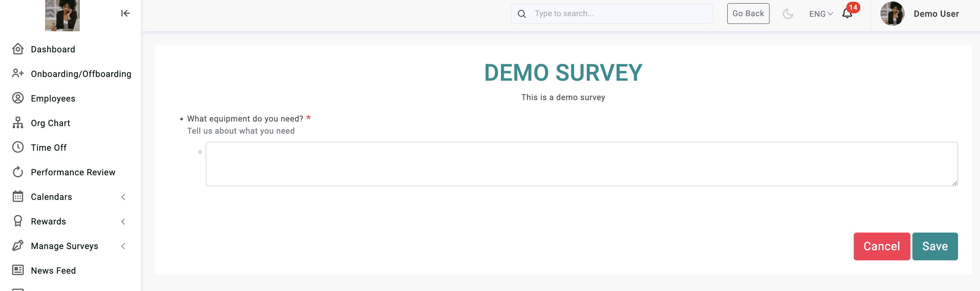This screenshot has height=291, width=980.
Task: Click the red 14 notification badge
Action: click(853, 8)
